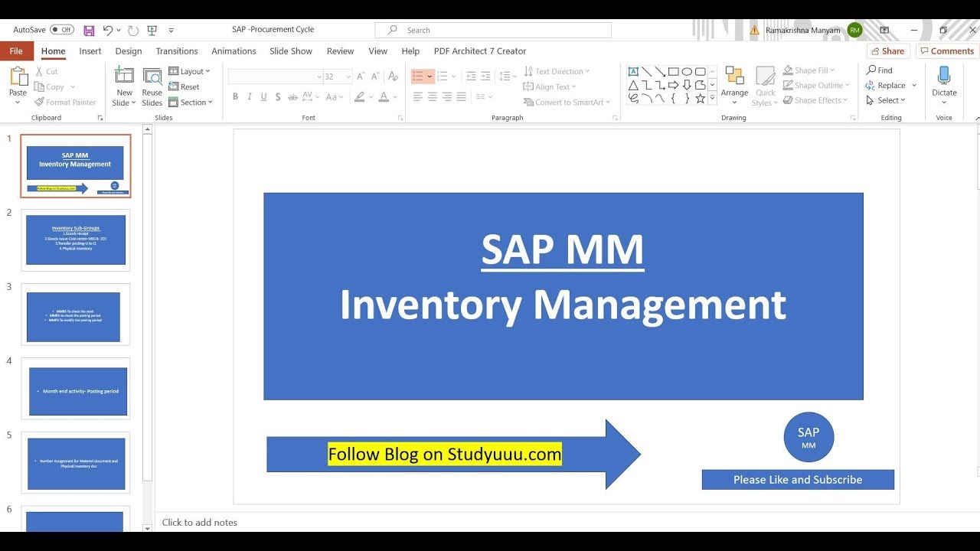980x551 pixels.
Task: Click in the Search box
Action: [493, 30]
